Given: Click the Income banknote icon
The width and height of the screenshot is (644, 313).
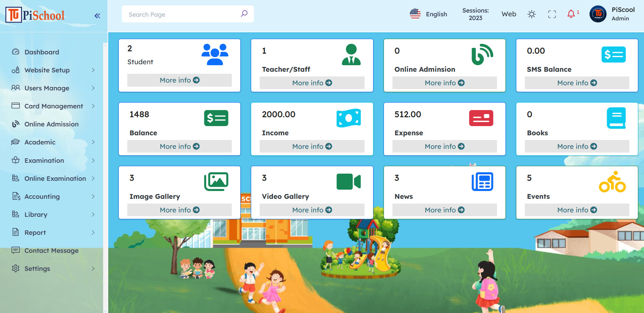Looking at the screenshot, I should (349, 118).
